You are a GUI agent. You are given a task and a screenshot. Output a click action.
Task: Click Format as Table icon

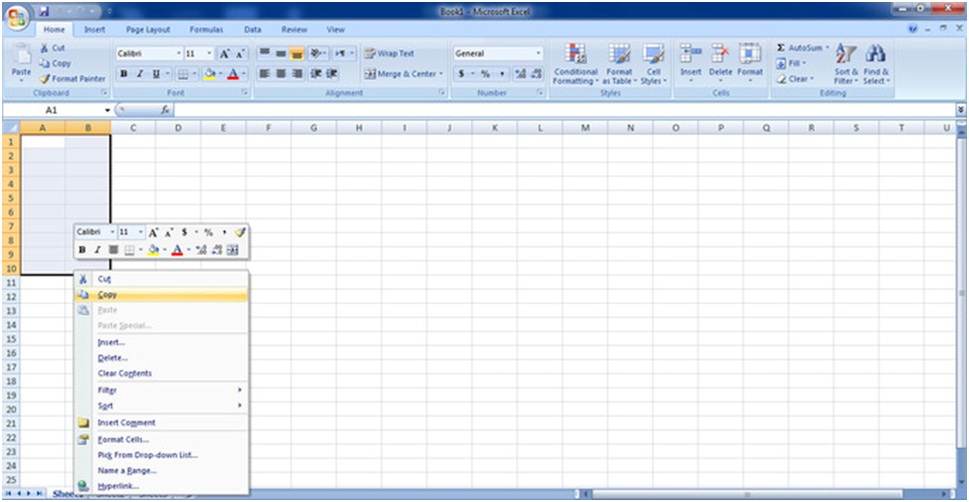[619, 55]
